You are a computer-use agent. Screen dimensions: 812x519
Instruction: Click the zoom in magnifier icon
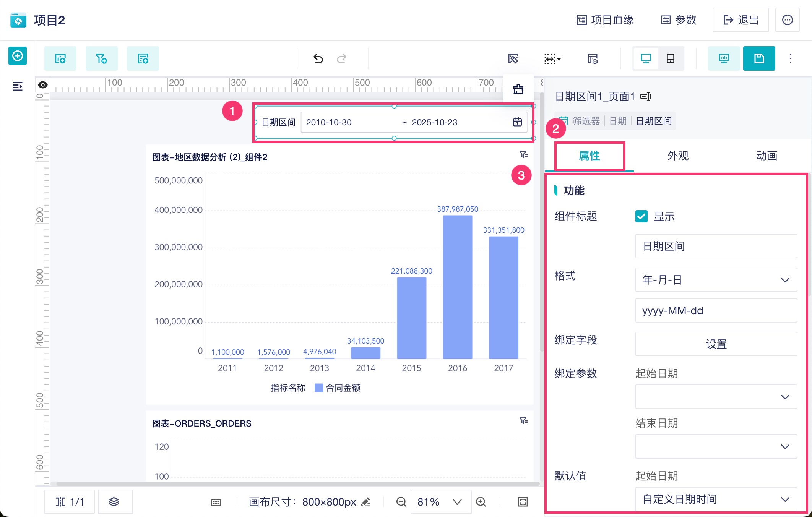[481, 502]
